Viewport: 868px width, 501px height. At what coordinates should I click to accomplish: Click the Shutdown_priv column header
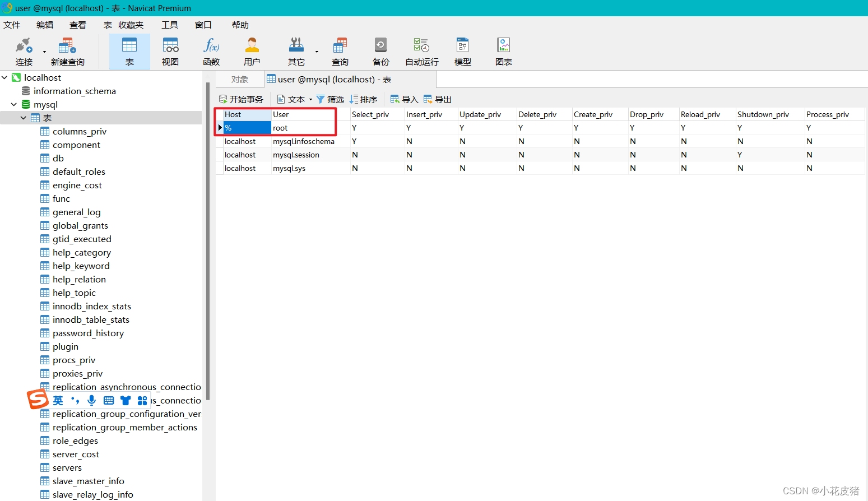pos(770,114)
